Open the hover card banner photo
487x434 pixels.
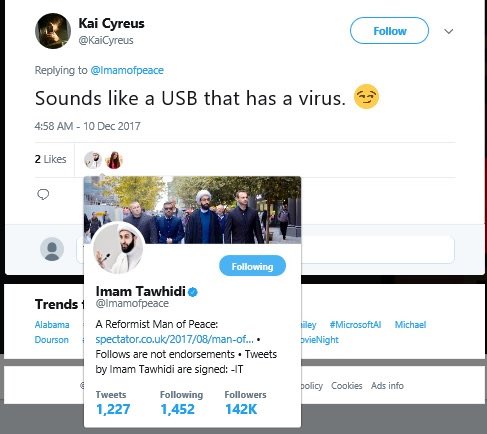pos(192,209)
